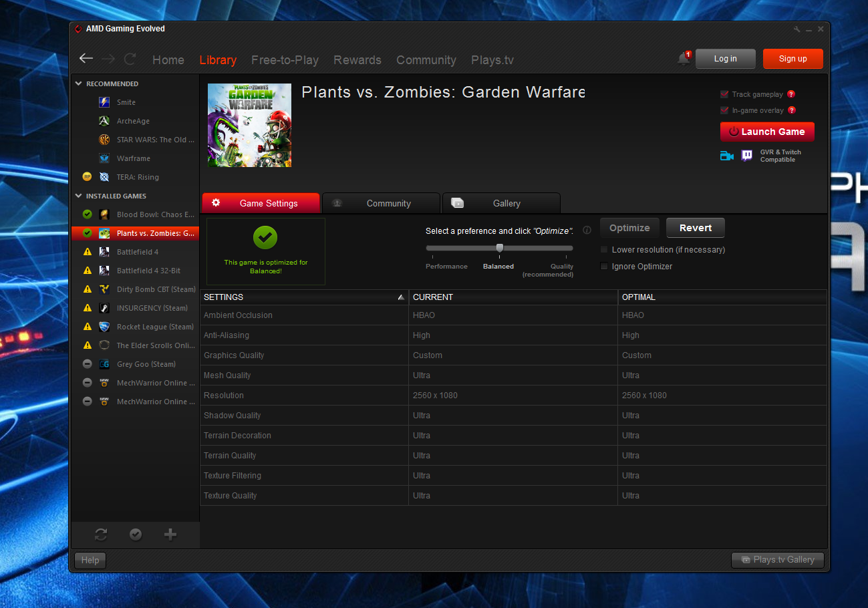Image resolution: width=868 pixels, height=608 pixels.
Task: Click the Warframe game icon
Action: [x=104, y=158]
